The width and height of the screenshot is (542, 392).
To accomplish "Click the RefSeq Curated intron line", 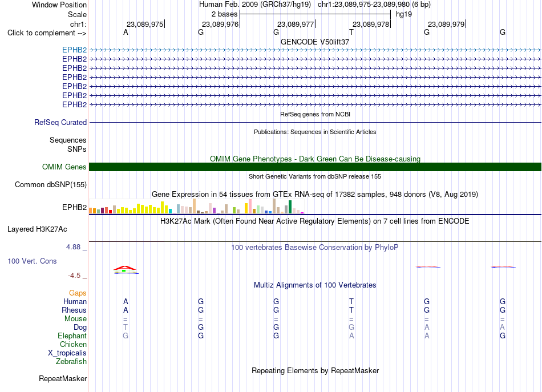I will pyautogui.click(x=315, y=122).
